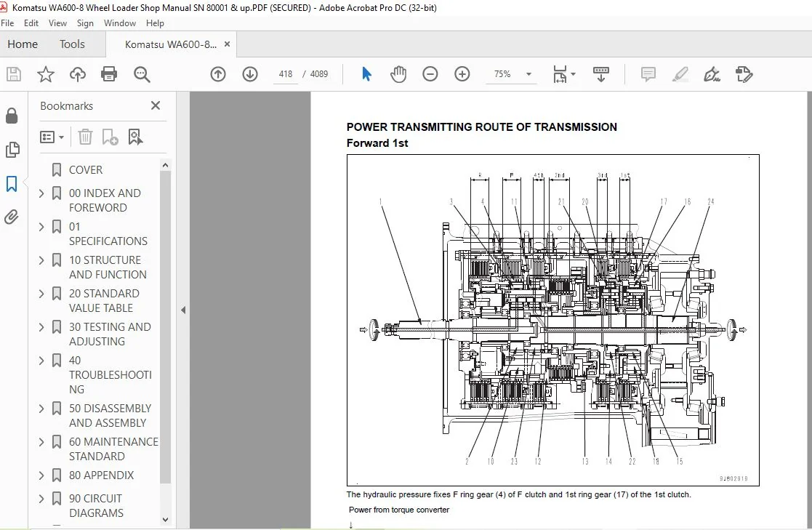Image resolution: width=812 pixels, height=530 pixels.
Task: Select the Komatsu WA600-8 document tab
Action: [x=171, y=44]
